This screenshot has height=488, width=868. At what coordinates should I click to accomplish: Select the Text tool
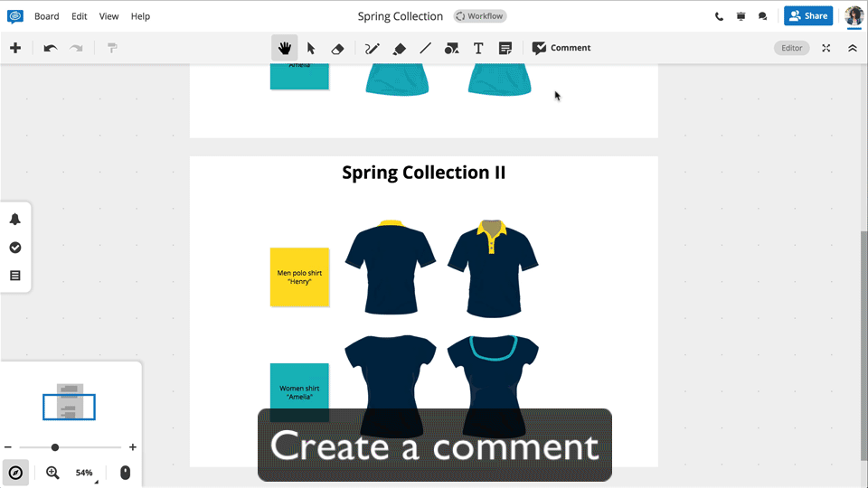coord(478,48)
